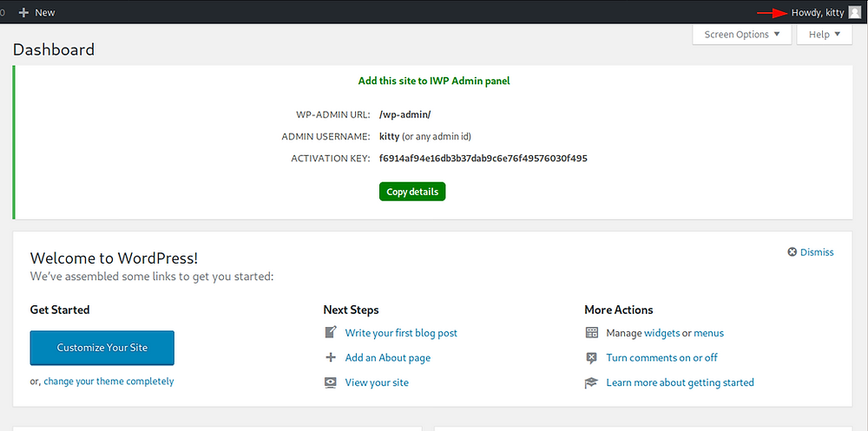The height and width of the screenshot is (431, 868).
Task: Click the Dismiss circle-x icon
Action: (792, 252)
